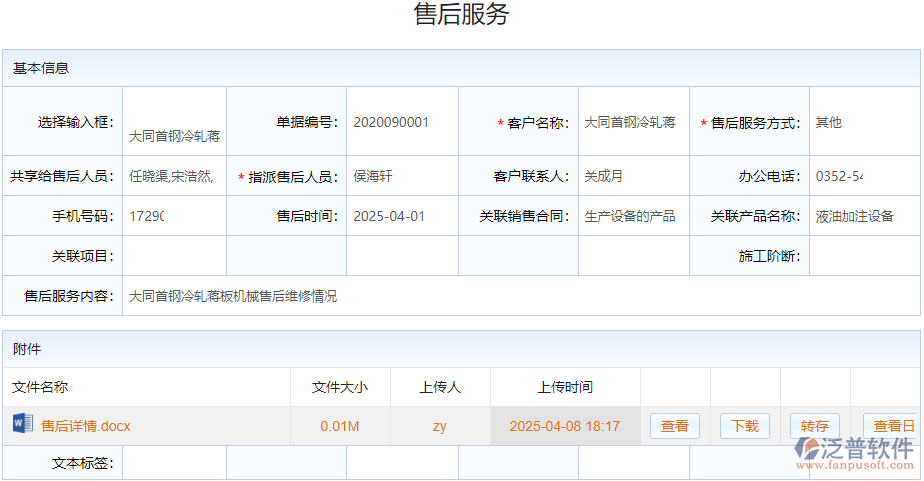Click the Word document icon beside 售后详情.docx
The width and height of the screenshot is (924, 481).
click(x=22, y=425)
